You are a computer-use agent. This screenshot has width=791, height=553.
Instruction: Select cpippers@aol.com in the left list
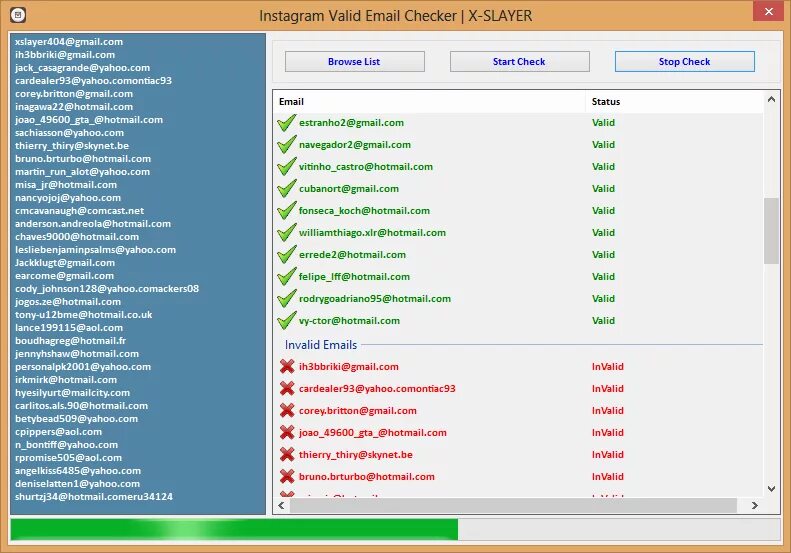tap(59, 432)
